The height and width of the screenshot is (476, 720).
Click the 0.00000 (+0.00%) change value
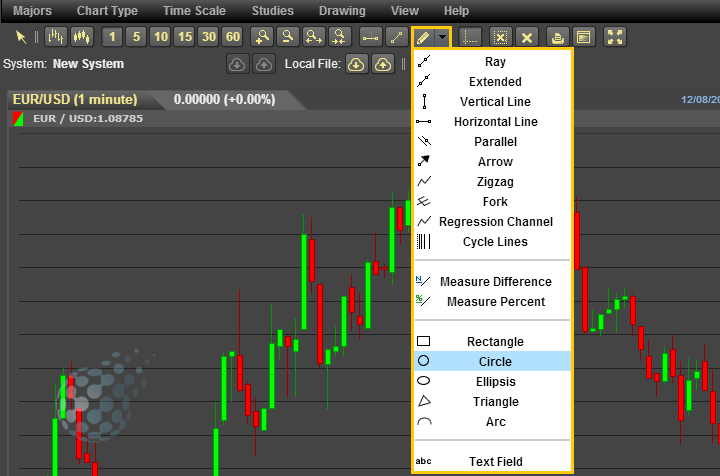225,100
